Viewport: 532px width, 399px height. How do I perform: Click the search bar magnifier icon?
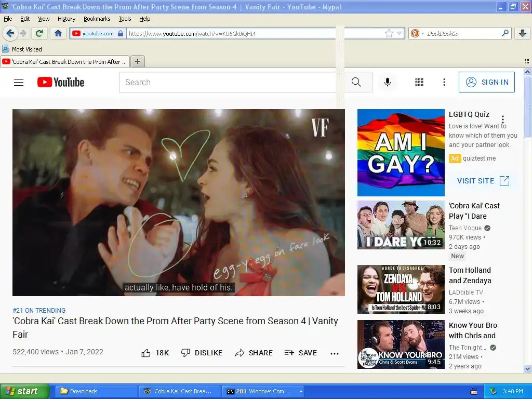point(505,33)
